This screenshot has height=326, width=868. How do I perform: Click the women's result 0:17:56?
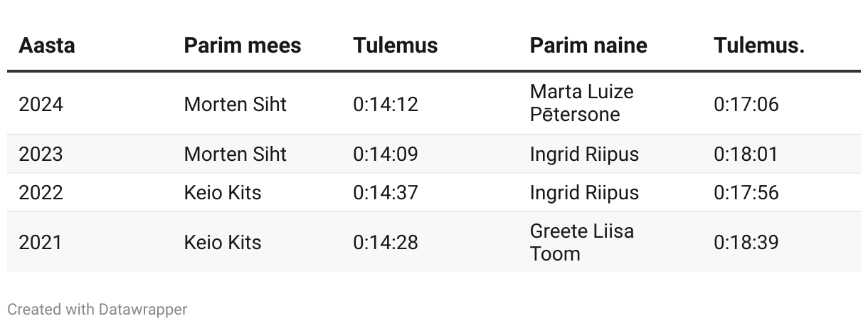pos(746,192)
